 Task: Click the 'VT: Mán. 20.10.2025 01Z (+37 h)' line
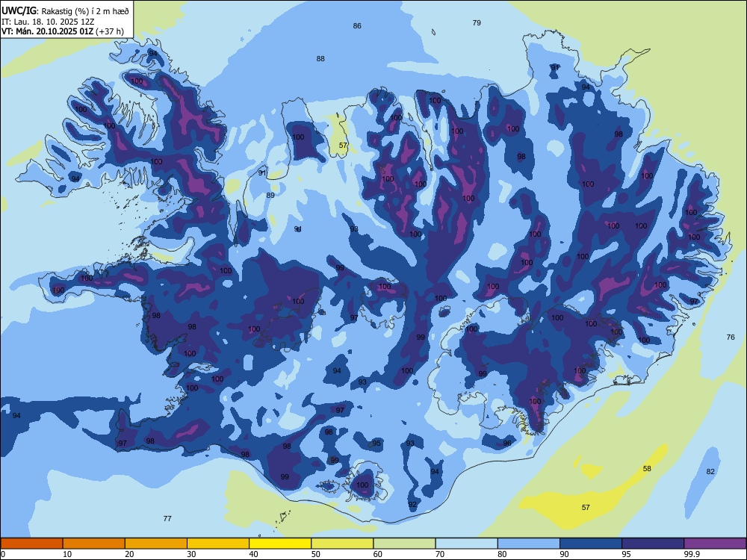(63, 31)
